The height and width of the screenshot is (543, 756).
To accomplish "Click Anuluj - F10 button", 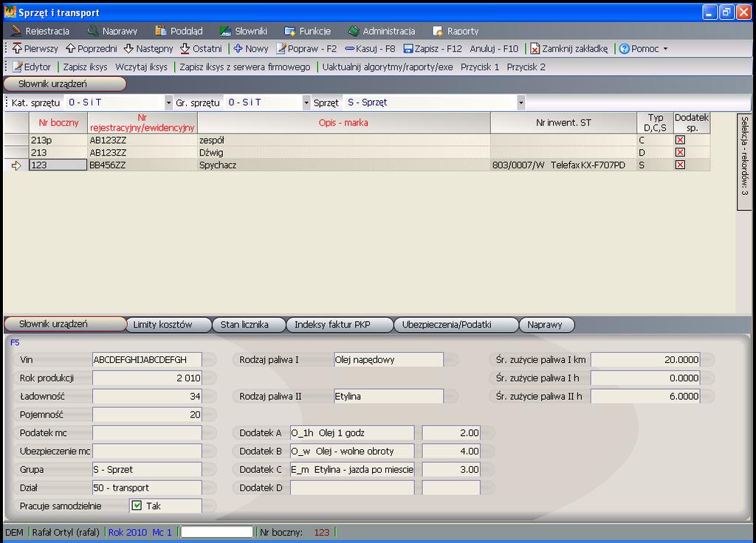I will click(x=494, y=49).
